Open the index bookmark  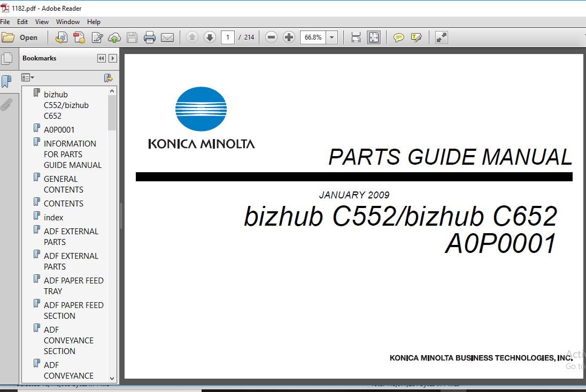pyautogui.click(x=53, y=218)
